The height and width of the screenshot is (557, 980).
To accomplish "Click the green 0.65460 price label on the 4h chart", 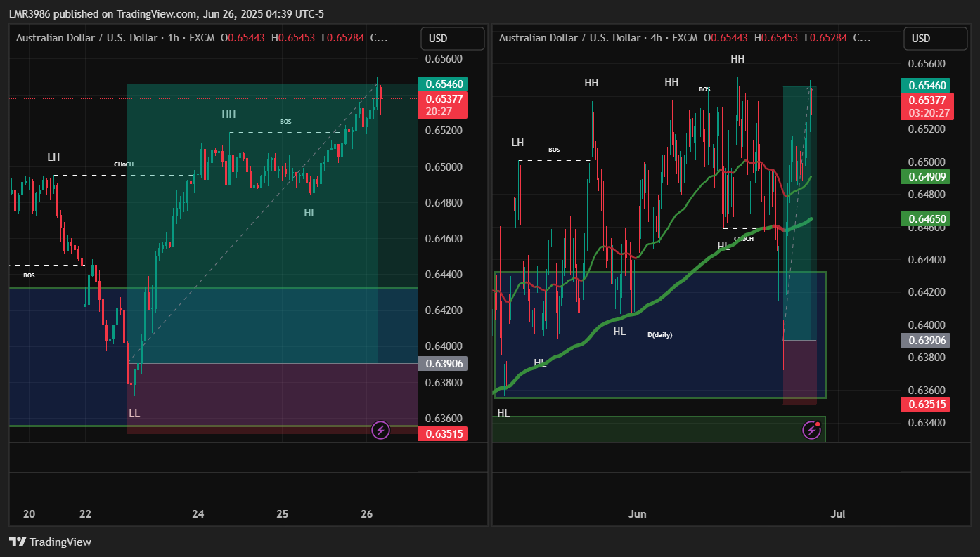I will pyautogui.click(x=926, y=85).
